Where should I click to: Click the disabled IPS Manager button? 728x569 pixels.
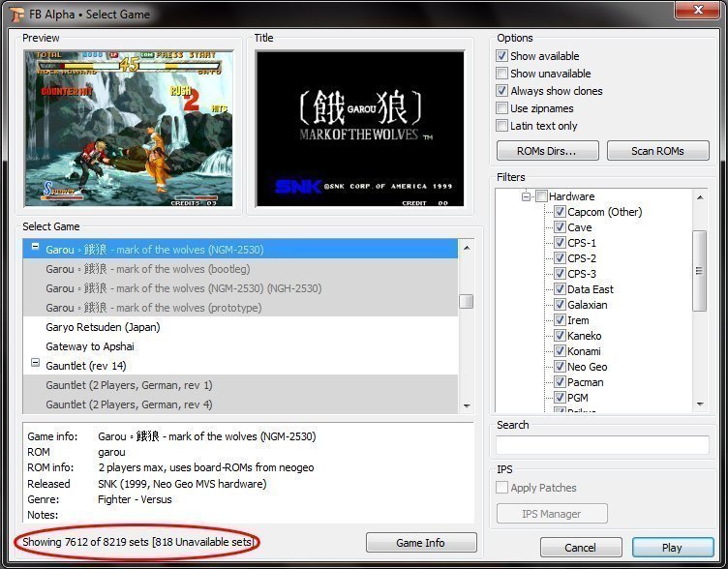pyautogui.click(x=552, y=514)
